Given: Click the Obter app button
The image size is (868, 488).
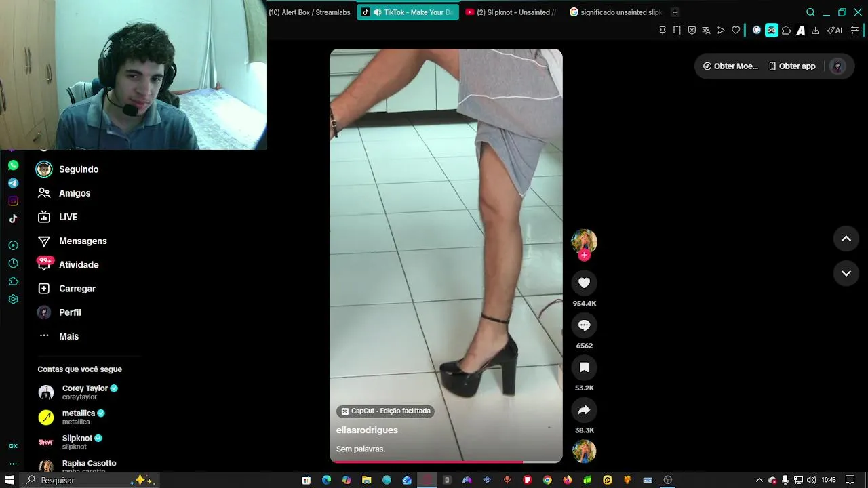Looking at the screenshot, I should (792, 66).
